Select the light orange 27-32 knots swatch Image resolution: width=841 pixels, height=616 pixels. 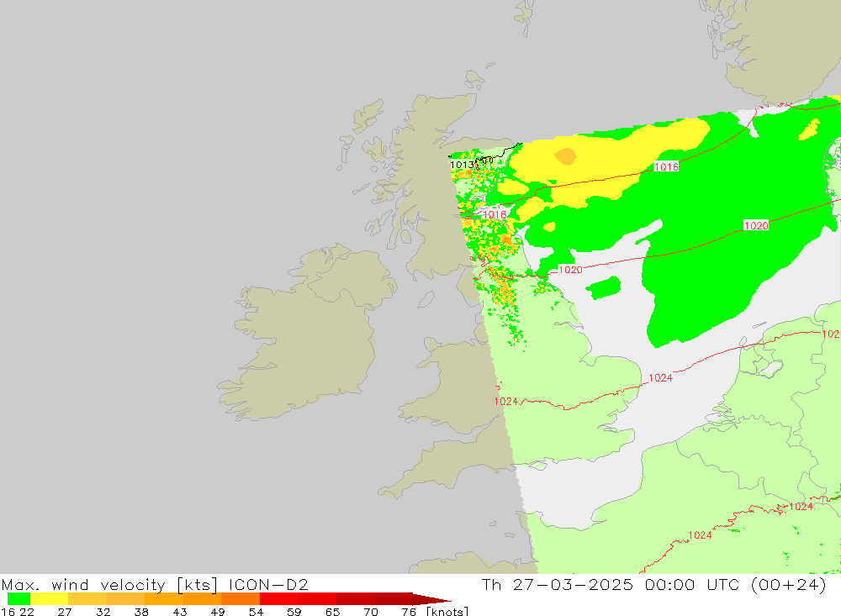click(x=87, y=599)
